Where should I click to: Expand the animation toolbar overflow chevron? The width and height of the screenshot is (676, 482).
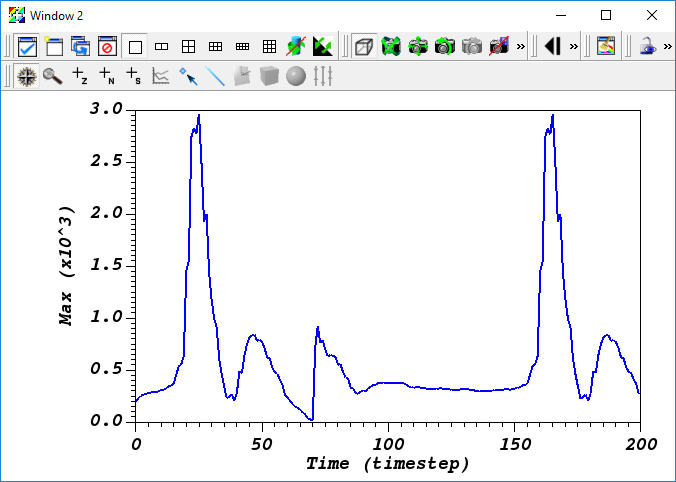[573, 46]
